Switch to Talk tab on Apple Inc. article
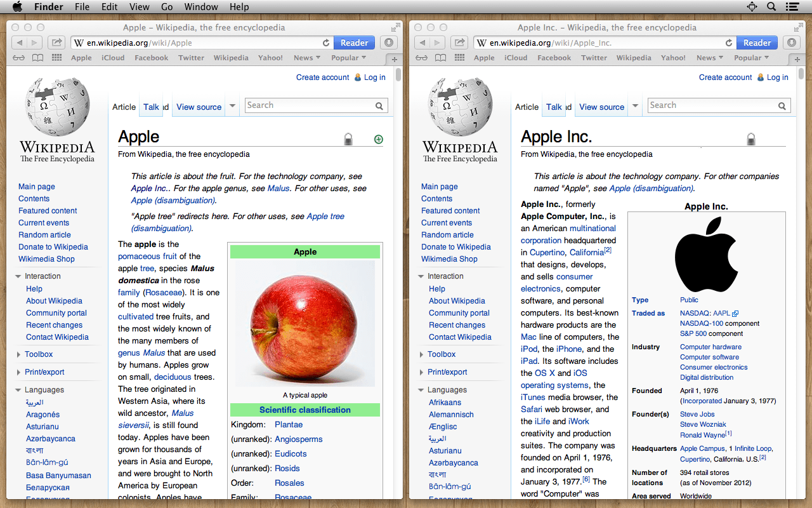The height and width of the screenshot is (508, 812). (x=554, y=107)
